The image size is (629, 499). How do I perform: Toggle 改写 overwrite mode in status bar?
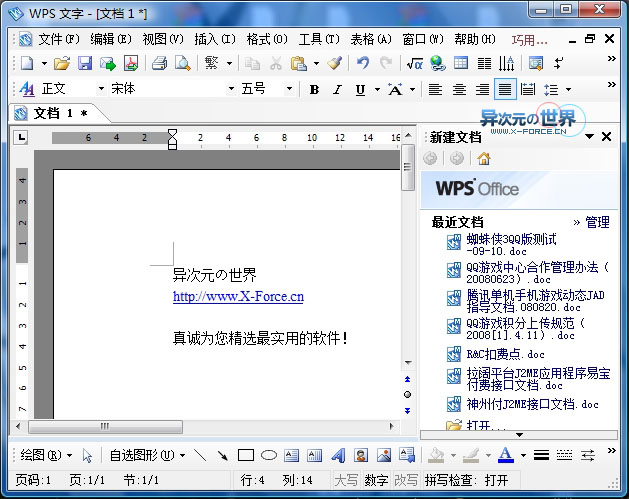(406, 480)
